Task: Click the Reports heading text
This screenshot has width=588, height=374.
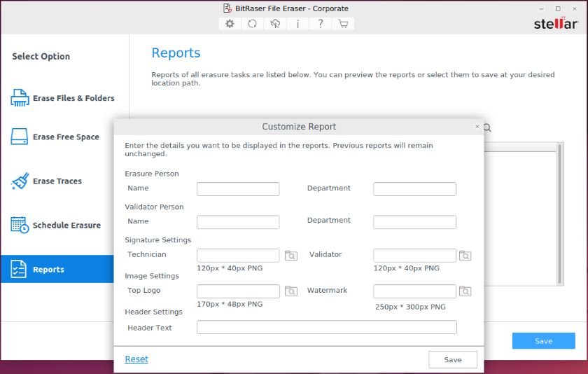Action: [x=176, y=53]
